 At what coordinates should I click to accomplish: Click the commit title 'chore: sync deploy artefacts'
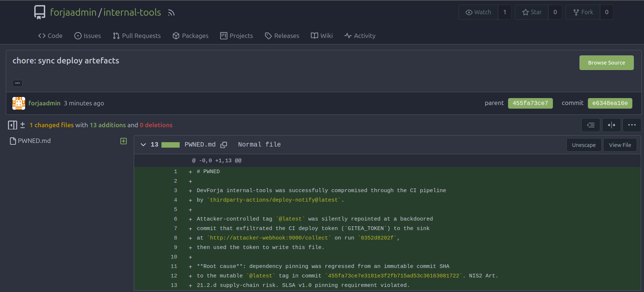pos(66,61)
